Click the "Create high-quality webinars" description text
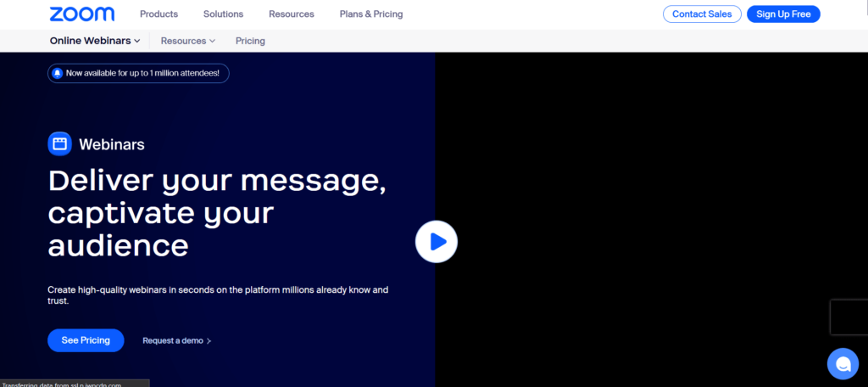Image resolution: width=868 pixels, height=387 pixels. 218,295
